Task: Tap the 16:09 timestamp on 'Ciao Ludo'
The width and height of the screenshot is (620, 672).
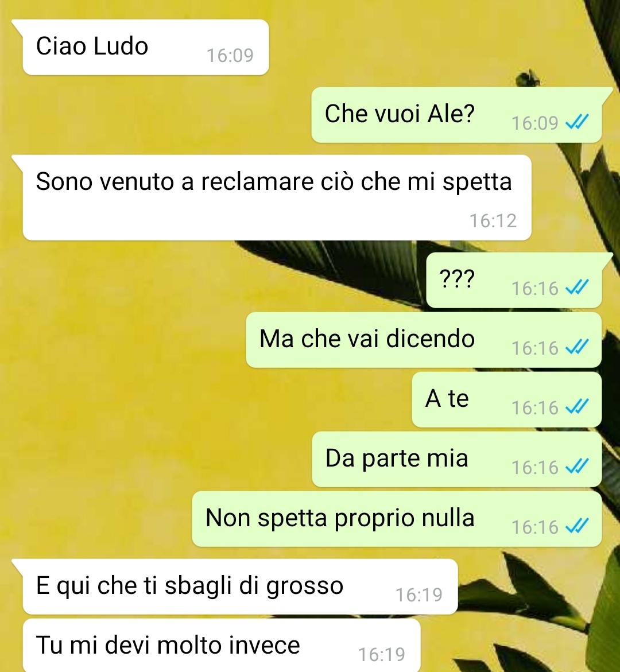Action: point(230,55)
